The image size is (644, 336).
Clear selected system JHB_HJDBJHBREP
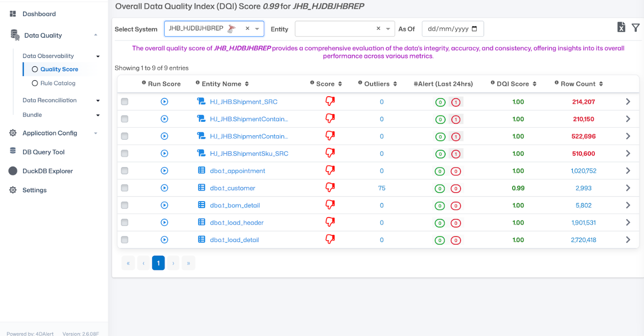(248, 28)
